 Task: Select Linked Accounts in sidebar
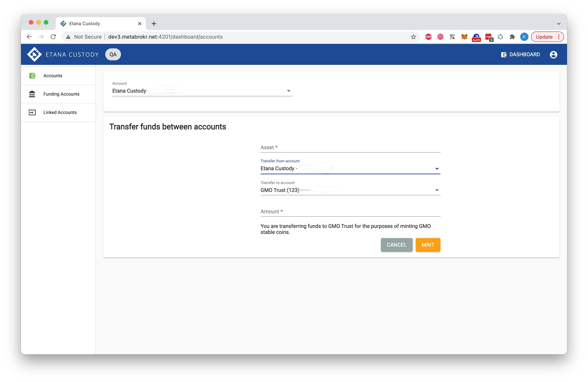click(x=58, y=112)
